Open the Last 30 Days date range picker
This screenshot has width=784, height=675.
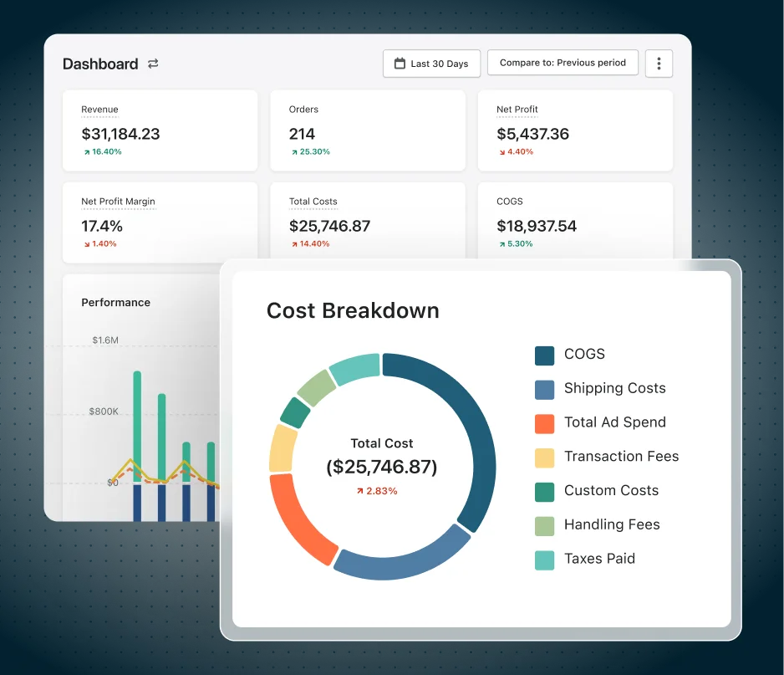tap(431, 64)
